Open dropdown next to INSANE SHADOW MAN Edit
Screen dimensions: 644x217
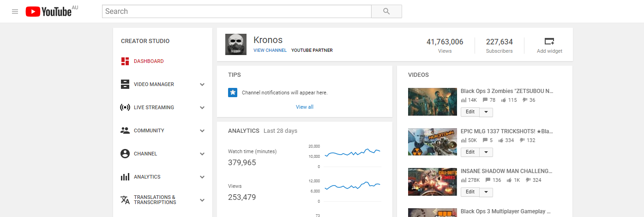tap(486, 192)
